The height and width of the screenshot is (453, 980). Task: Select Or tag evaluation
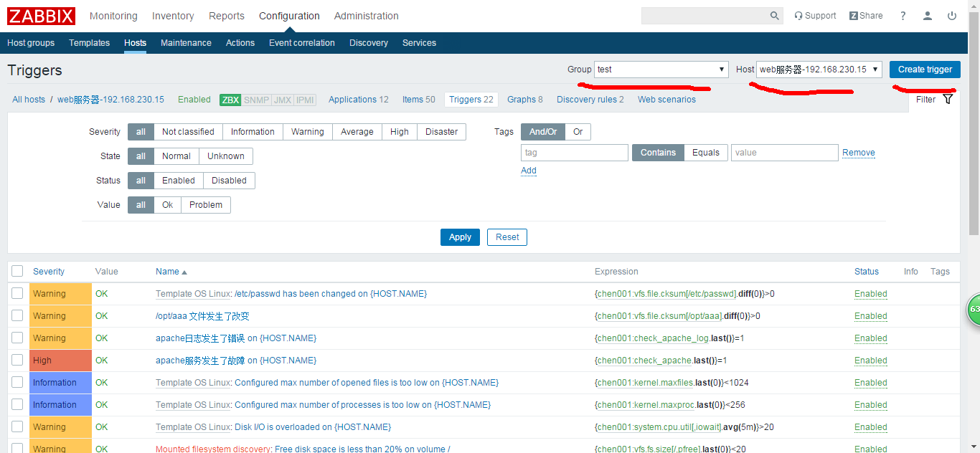[578, 132]
